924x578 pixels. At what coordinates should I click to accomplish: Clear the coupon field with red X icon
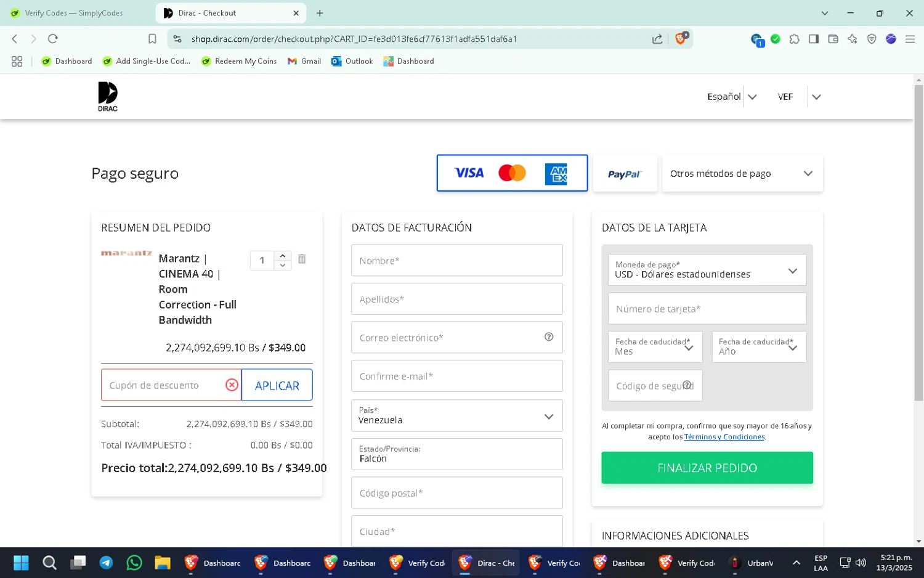(x=232, y=385)
